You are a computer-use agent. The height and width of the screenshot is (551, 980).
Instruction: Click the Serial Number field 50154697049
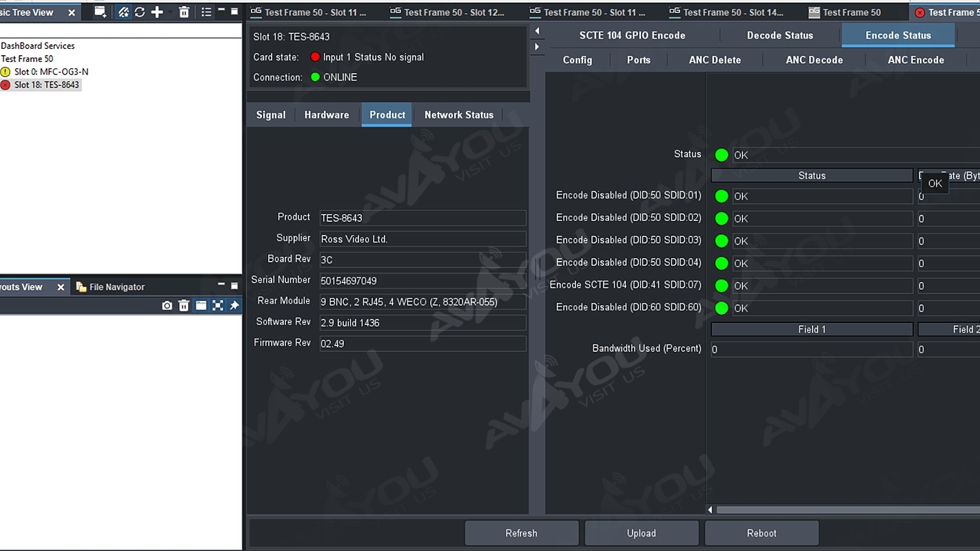point(422,280)
